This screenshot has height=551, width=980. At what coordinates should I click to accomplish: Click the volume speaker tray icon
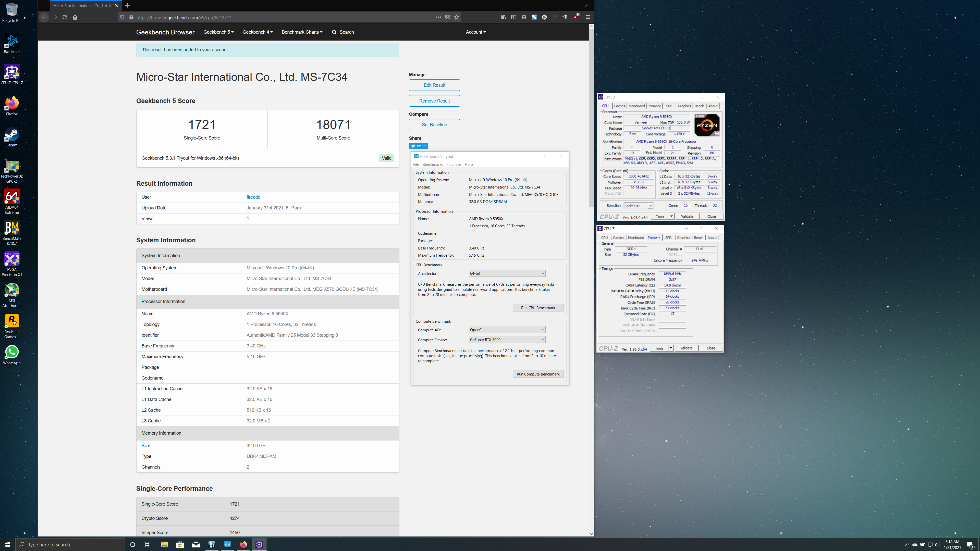click(x=937, y=545)
